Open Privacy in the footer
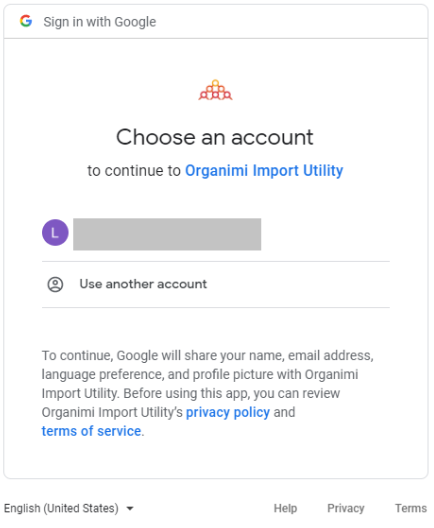Screen dimensions: 434x528 (x=346, y=508)
